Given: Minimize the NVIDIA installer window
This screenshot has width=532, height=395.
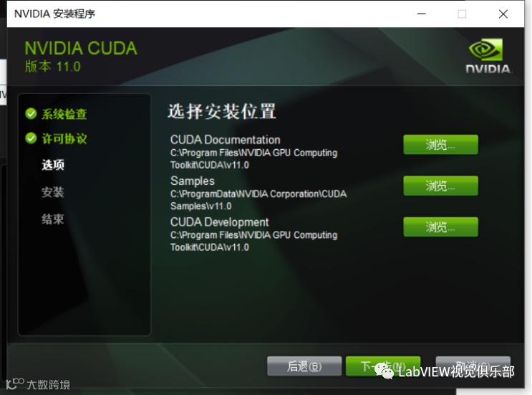Looking at the screenshot, I should [x=422, y=14].
